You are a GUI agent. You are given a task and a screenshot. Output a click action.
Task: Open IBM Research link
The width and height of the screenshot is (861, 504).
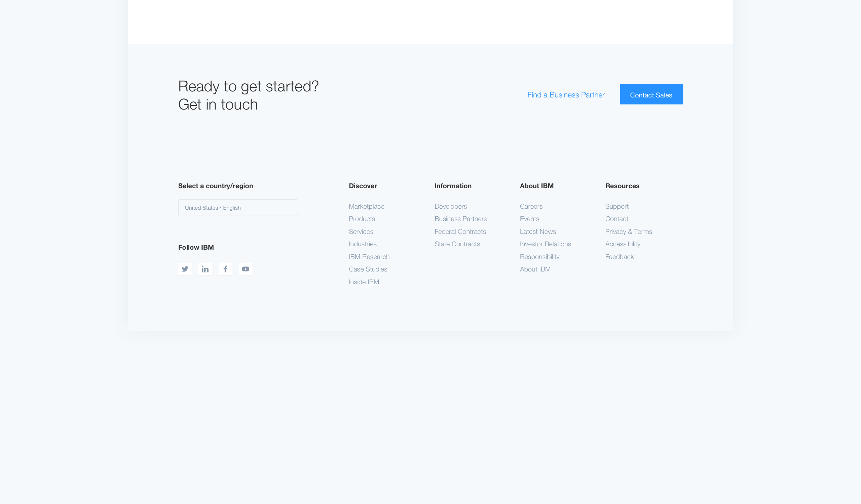[x=369, y=257]
